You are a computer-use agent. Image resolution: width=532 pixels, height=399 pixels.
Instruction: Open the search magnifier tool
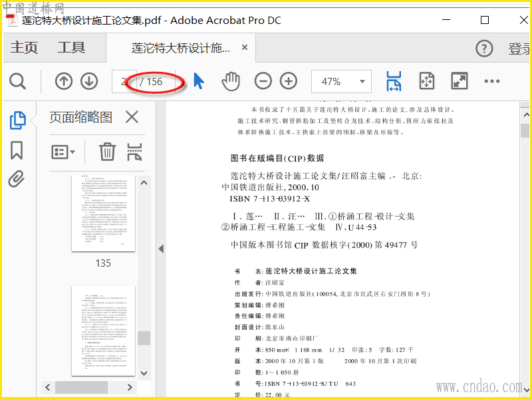point(18,81)
